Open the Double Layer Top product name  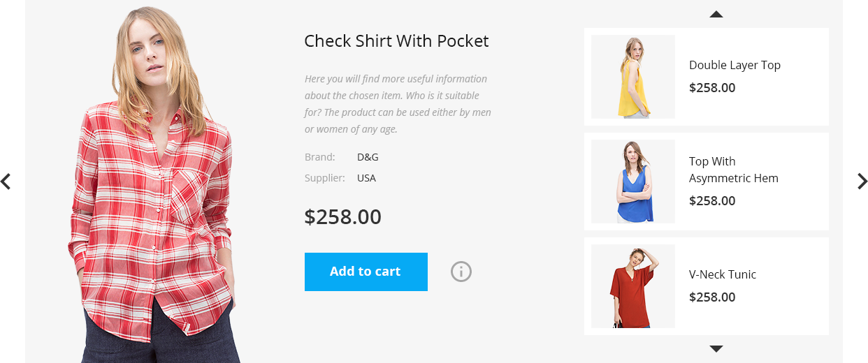click(x=735, y=65)
